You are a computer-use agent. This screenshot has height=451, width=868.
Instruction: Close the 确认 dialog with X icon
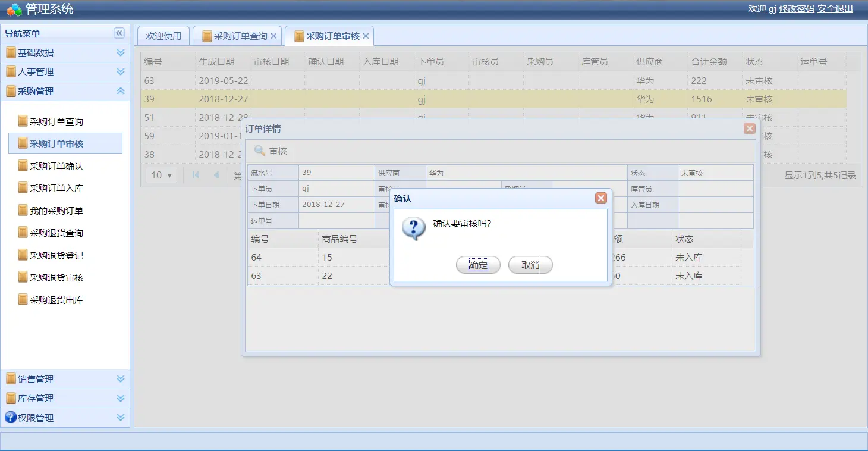pos(601,198)
